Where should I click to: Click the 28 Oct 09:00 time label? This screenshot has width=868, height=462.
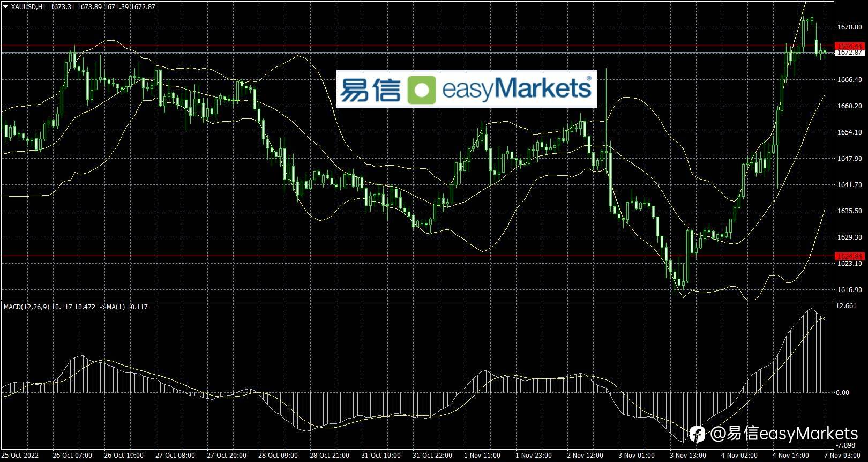(x=278, y=456)
